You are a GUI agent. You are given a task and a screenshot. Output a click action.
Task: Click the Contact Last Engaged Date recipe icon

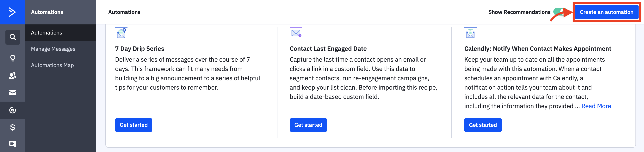click(x=296, y=33)
